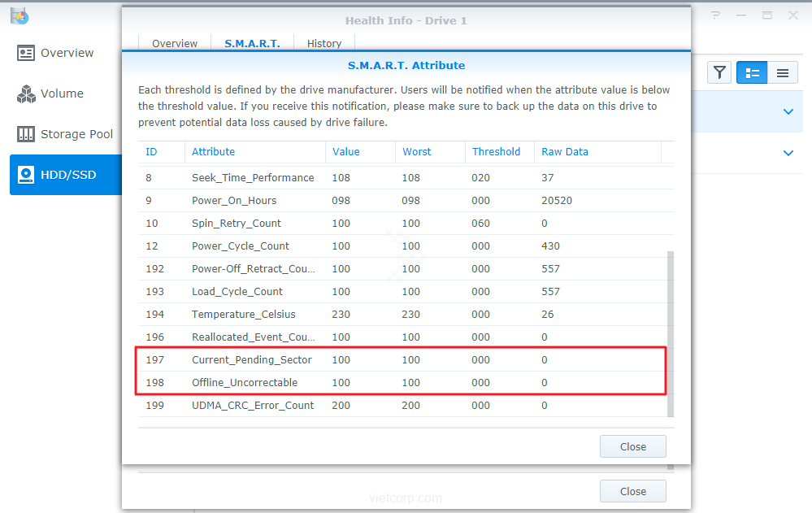Click the HDD/SSD drive icon

point(26,175)
